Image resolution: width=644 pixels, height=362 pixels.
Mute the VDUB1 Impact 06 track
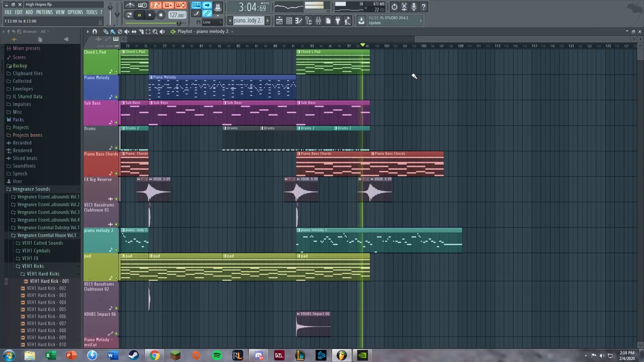click(x=116, y=333)
